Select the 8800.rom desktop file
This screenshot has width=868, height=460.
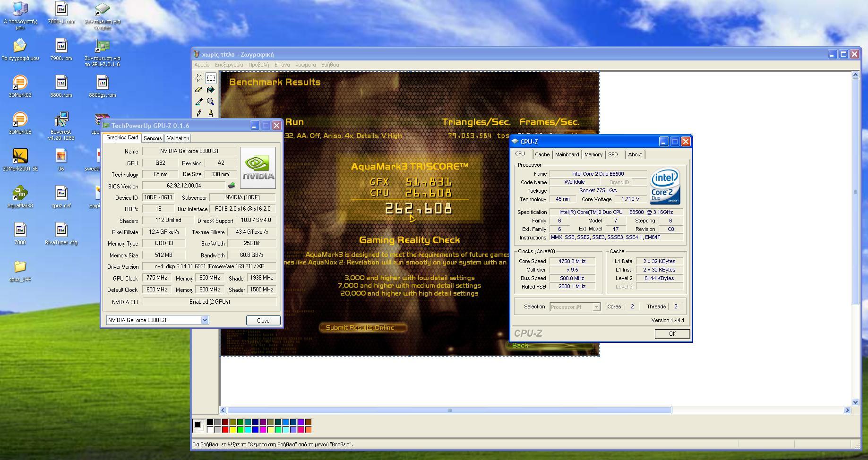[x=61, y=86]
